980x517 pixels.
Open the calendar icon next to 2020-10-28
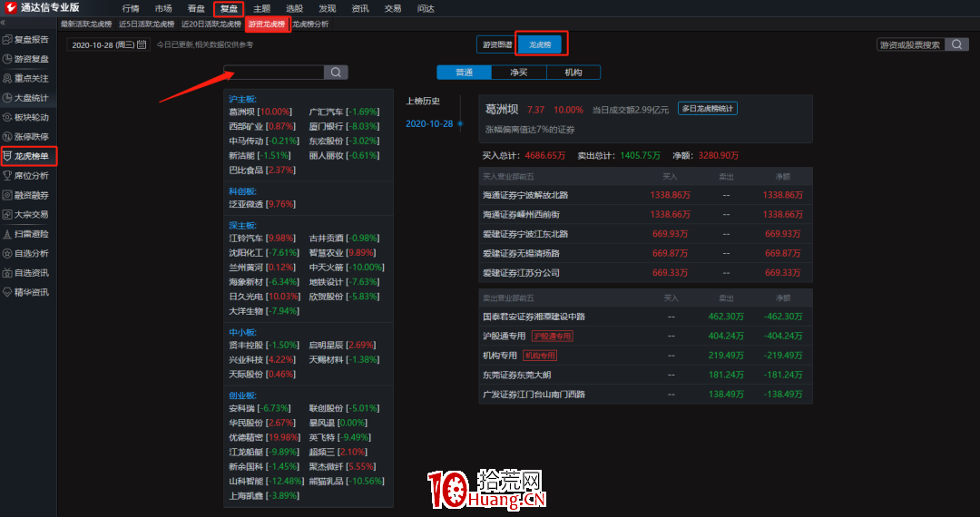(142, 44)
